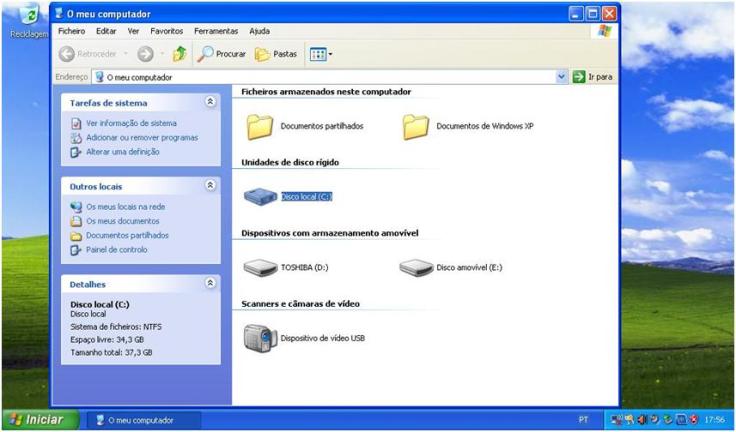Click the Up folder toolbar icon
The width and height of the screenshot is (736, 432).
pos(179,54)
